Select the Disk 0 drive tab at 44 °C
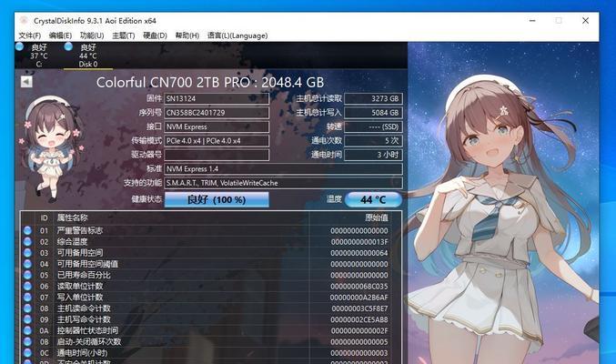 tap(88, 56)
